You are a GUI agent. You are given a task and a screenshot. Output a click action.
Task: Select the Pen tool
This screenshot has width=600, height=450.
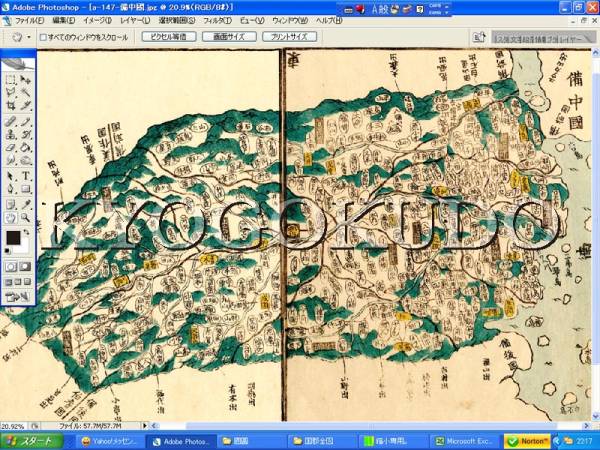[11, 189]
